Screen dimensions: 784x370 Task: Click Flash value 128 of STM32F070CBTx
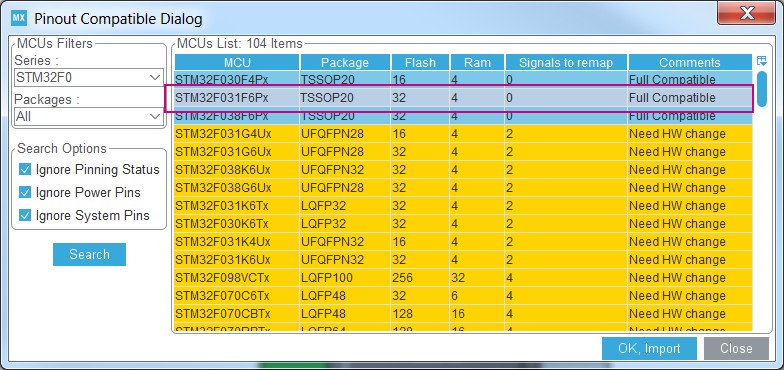click(420, 314)
